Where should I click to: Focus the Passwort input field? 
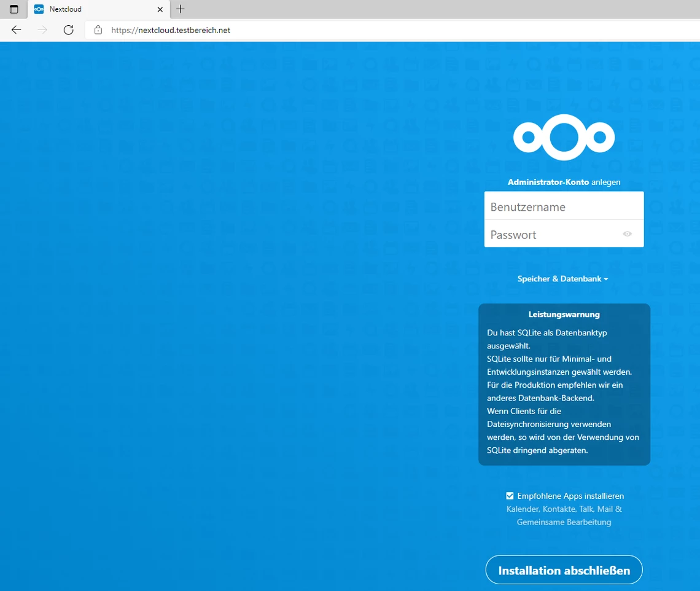click(553, 235)
